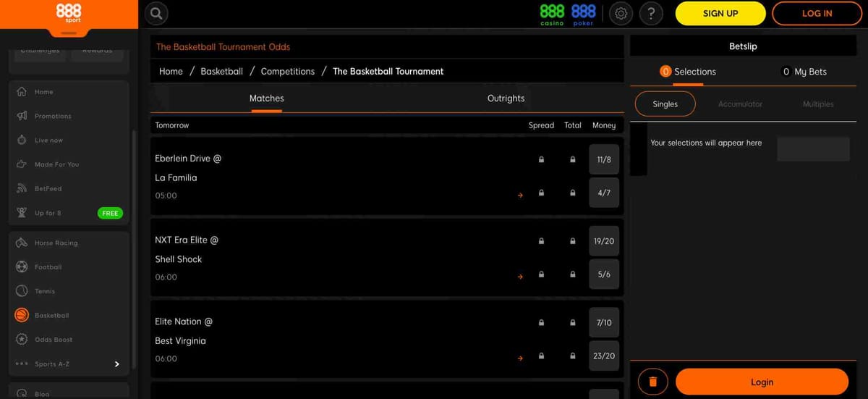The height and width of the screenshot is (399, 868).
Task: Click the Up for 8 trophy icon
Action: pyautogui.click(x=22, y=213)
